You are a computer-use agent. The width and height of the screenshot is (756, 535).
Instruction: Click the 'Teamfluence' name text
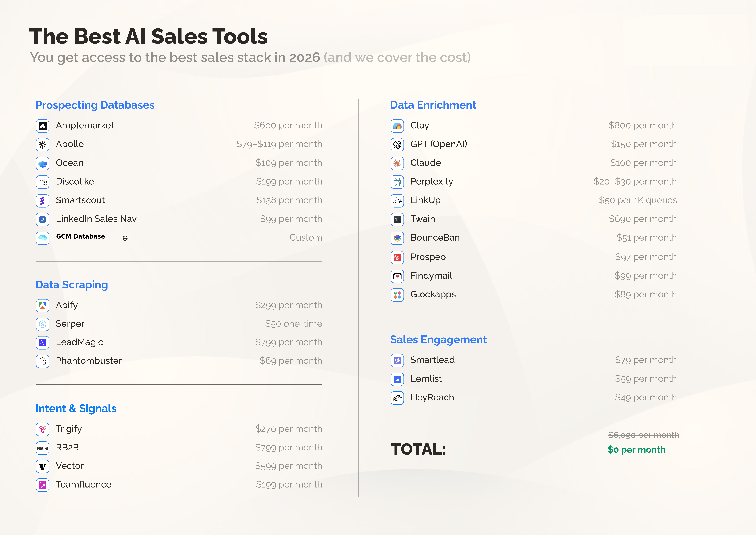(84, 485)
